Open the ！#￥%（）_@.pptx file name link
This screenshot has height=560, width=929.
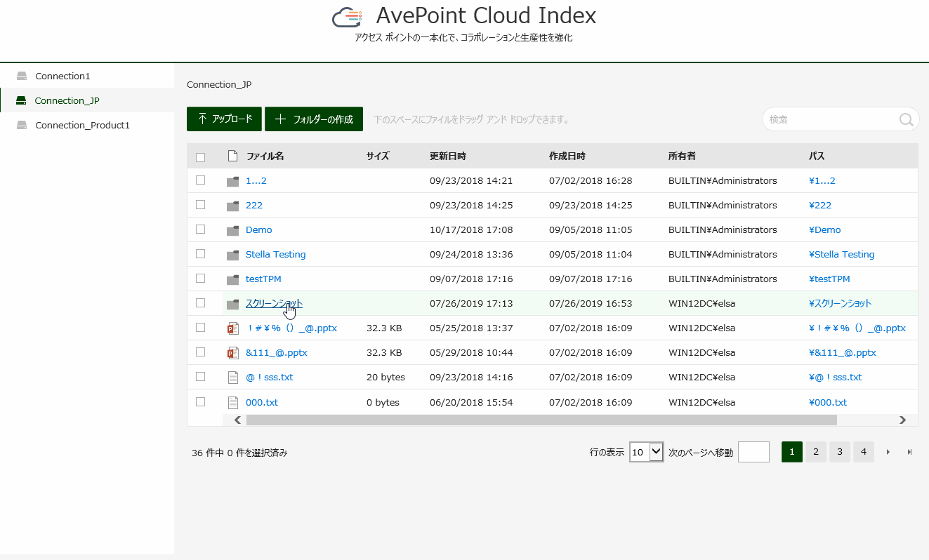291,328
